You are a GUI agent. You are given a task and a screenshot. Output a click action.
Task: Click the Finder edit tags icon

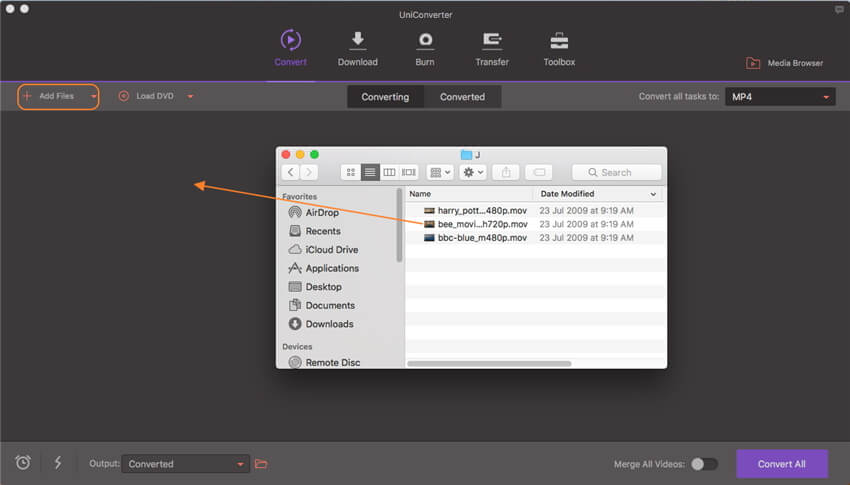539,172
